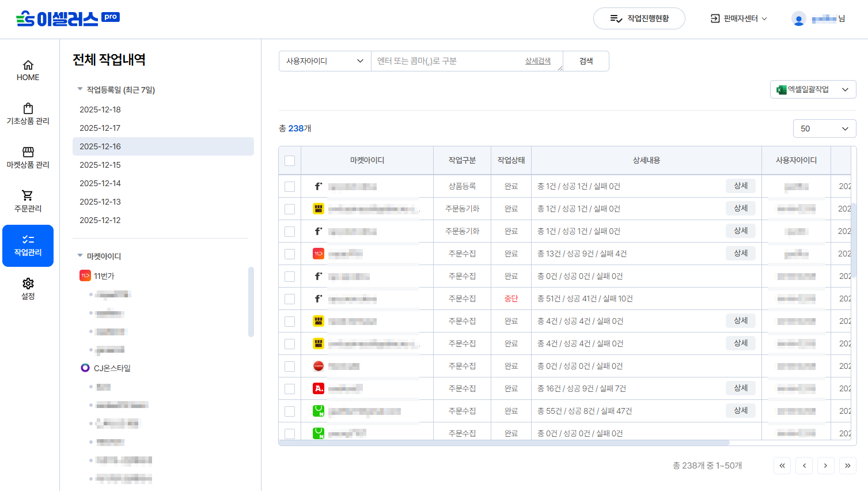Click the market icon in the 중단 row

click(x=319, y=299)
